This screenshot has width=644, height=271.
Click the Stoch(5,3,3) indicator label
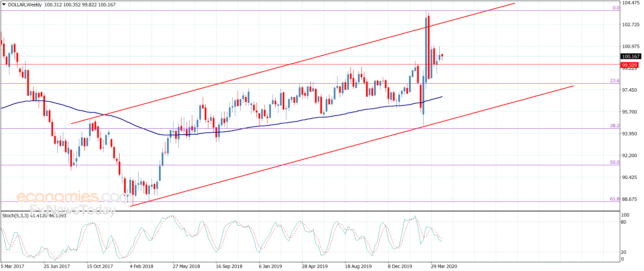(15, 216)
